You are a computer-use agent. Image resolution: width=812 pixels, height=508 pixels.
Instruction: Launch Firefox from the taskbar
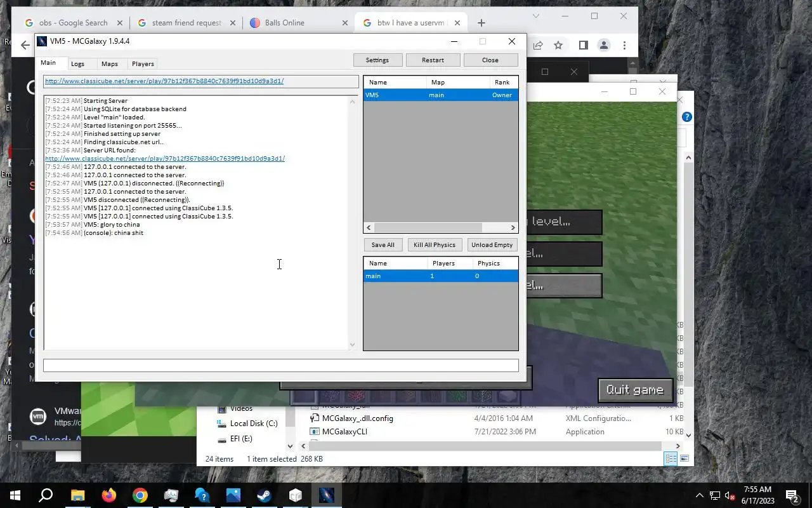(x=108, y=495)
